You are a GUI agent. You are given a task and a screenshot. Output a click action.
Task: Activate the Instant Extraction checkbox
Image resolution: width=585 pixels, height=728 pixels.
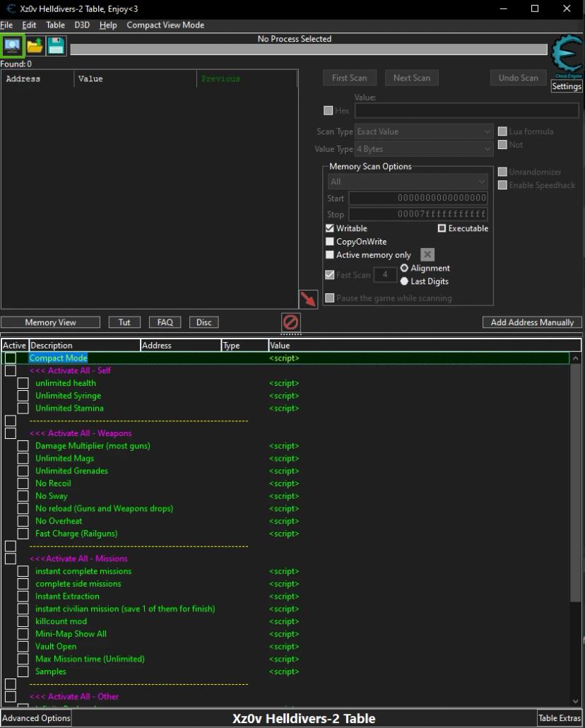pos(23,596)
